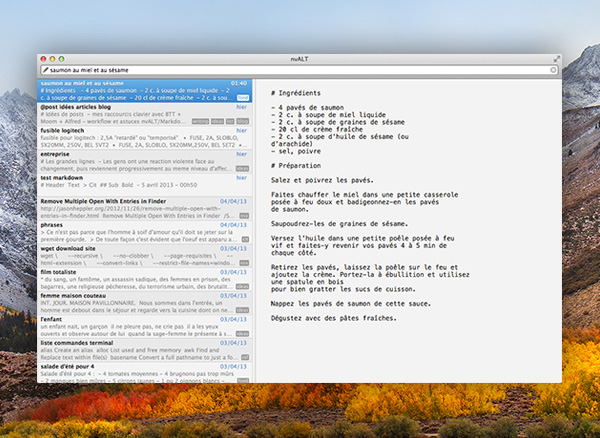This screenshot has height=438, width=600.
Task: Select the 'femme maison couteau' note
Action: point(145,303)
